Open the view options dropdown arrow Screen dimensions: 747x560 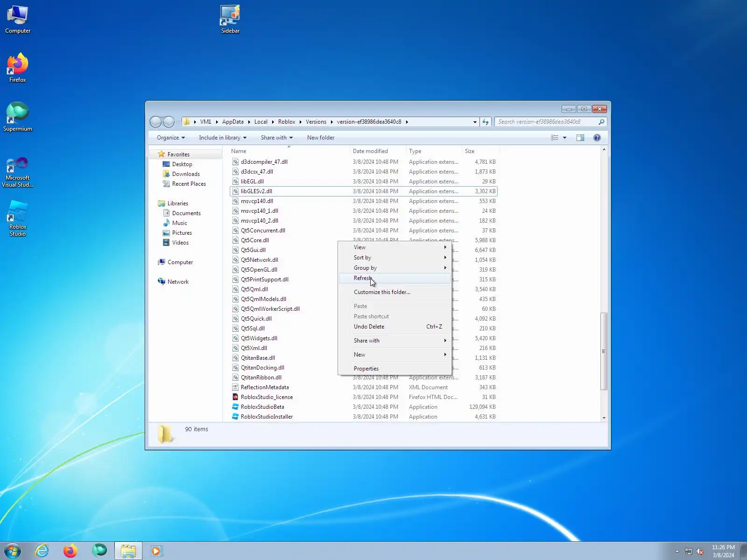564,138
